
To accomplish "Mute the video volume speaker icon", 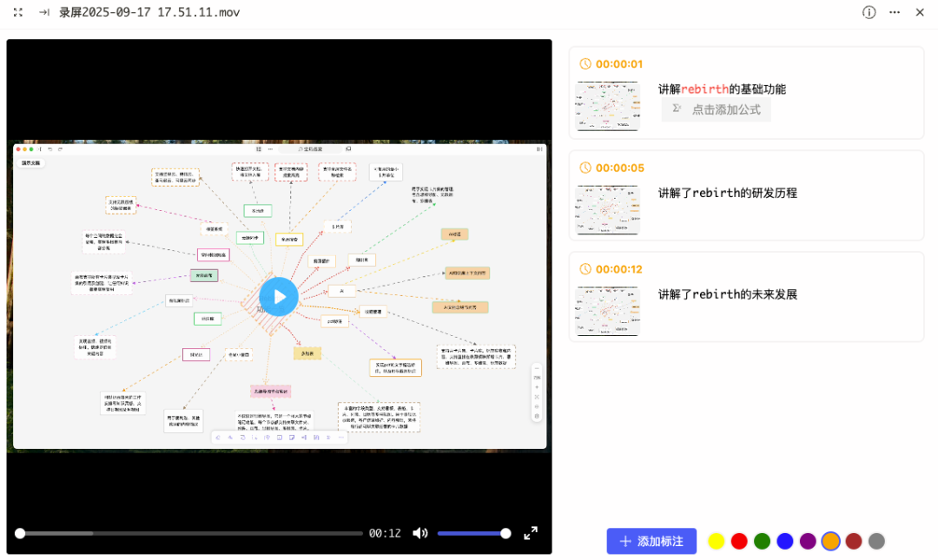I will [420, 533].
